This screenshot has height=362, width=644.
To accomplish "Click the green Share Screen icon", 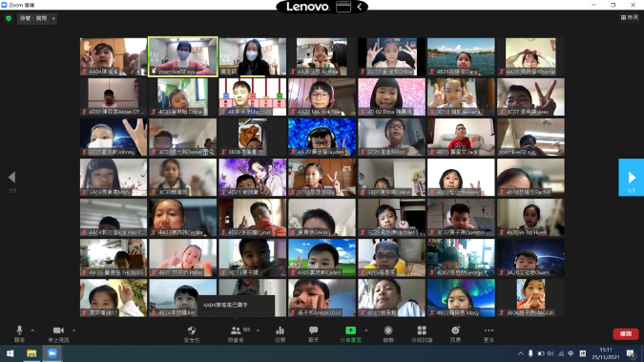I will click(x=350, y=330).
